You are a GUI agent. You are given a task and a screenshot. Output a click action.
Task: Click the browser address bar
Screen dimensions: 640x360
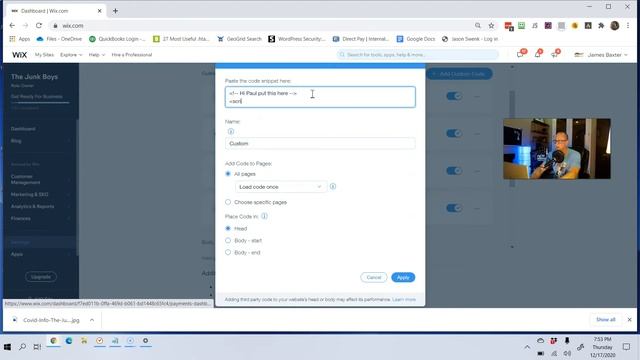(x=261, y=26)
